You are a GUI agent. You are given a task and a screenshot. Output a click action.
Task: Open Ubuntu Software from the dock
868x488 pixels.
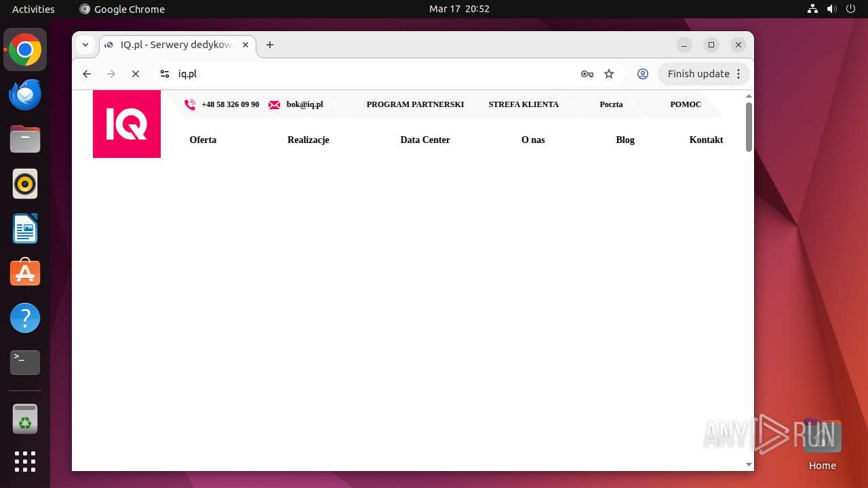25,273
